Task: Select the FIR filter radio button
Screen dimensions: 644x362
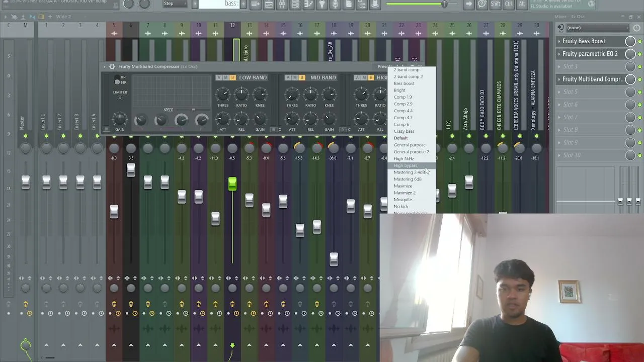Action: point(118,82)
